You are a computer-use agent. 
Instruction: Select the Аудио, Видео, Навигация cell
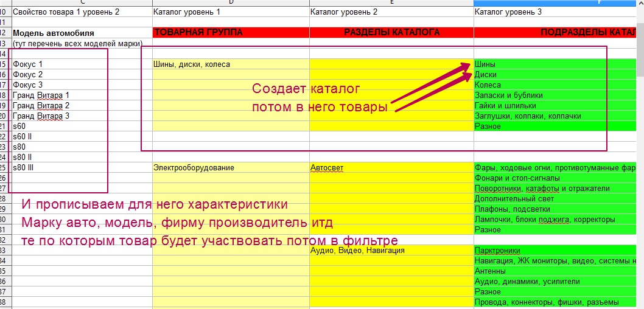pyautogui.click(x=391, y=250)
